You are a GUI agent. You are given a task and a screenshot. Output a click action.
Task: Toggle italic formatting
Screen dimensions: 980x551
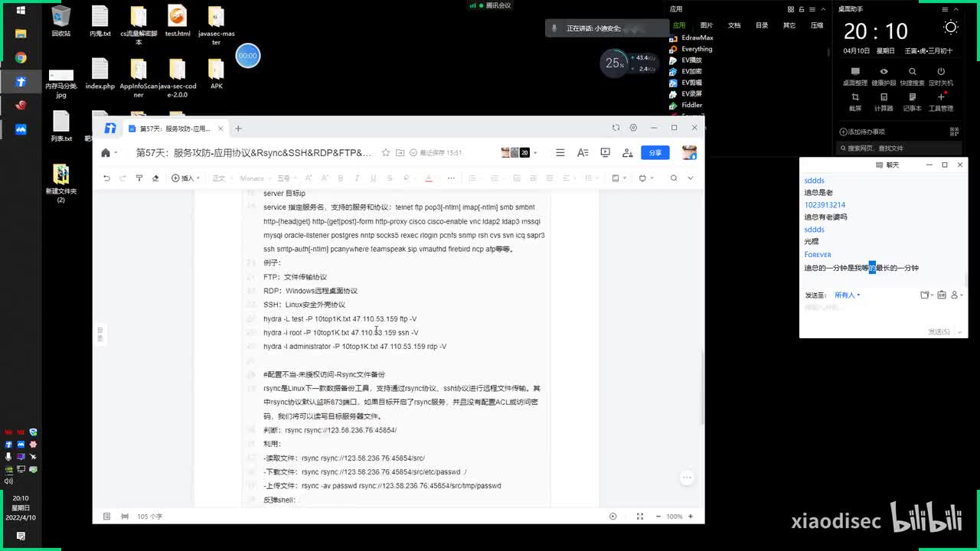357,178
